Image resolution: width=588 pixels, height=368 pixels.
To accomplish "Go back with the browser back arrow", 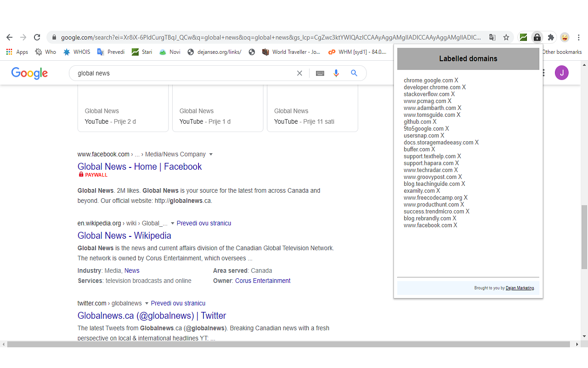I will point(9,37).
